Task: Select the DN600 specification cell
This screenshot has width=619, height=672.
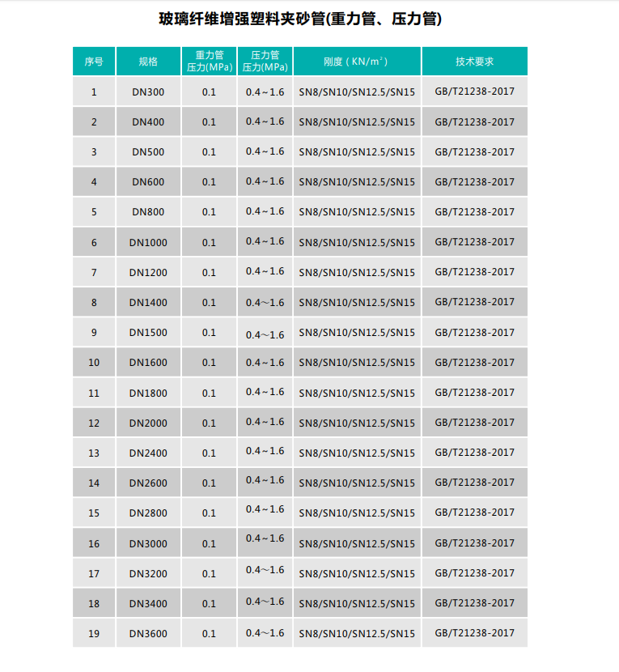Action: (x=148, y=182)
